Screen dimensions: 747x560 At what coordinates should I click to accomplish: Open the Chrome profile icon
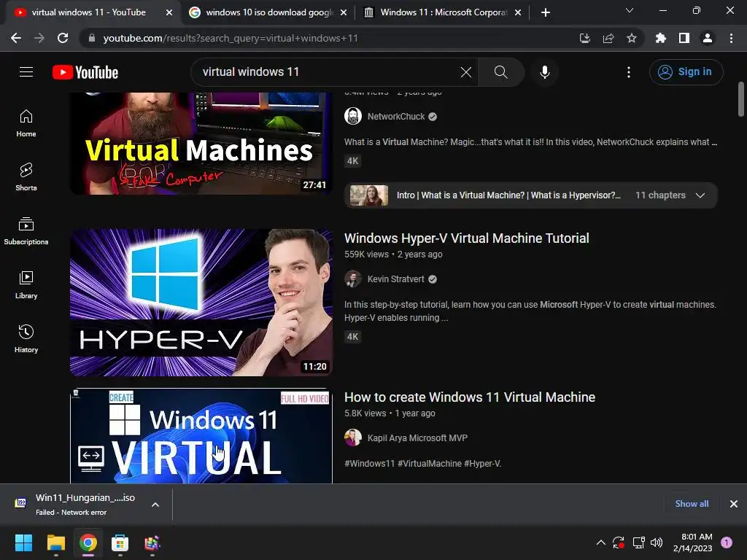click(x=708, y=38)
